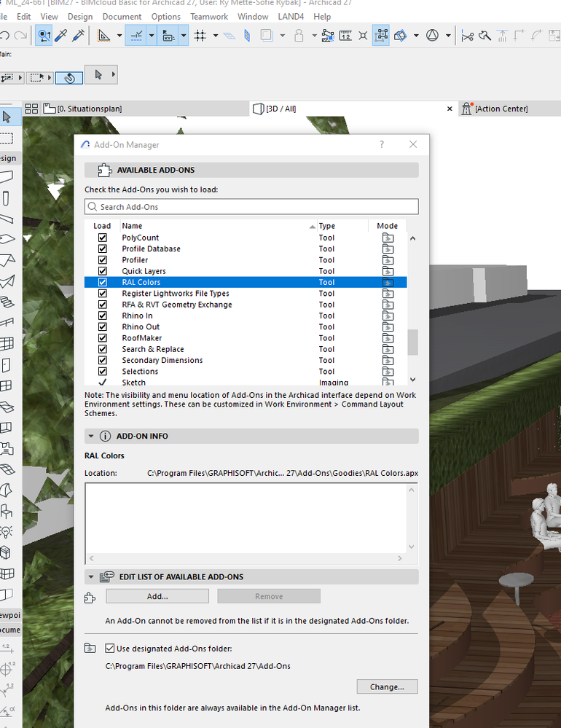Click the Redo arrow icon

coord(20,36)
